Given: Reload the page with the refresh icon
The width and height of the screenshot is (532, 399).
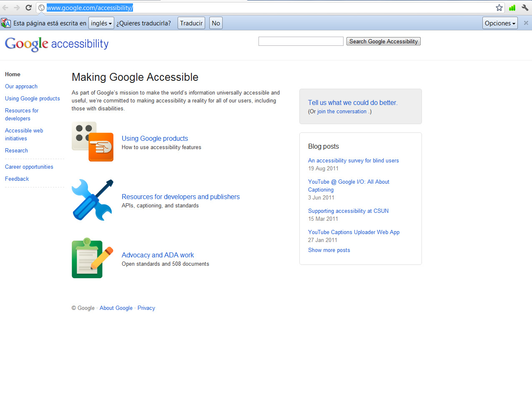Looking at the screenshot, I should (28, 7).
